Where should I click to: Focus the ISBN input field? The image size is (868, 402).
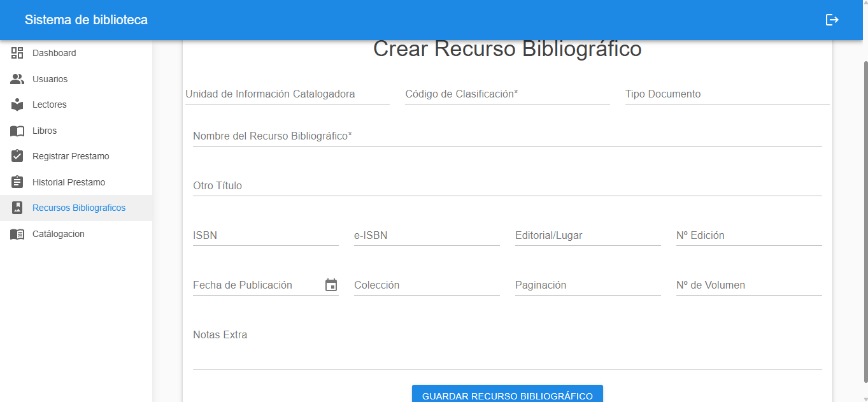264,235
